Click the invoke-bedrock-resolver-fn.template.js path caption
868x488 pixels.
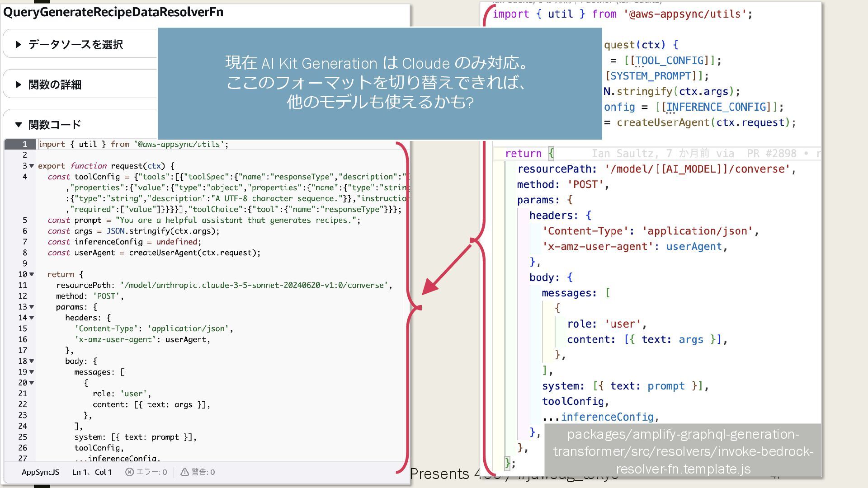coord(683,451)
